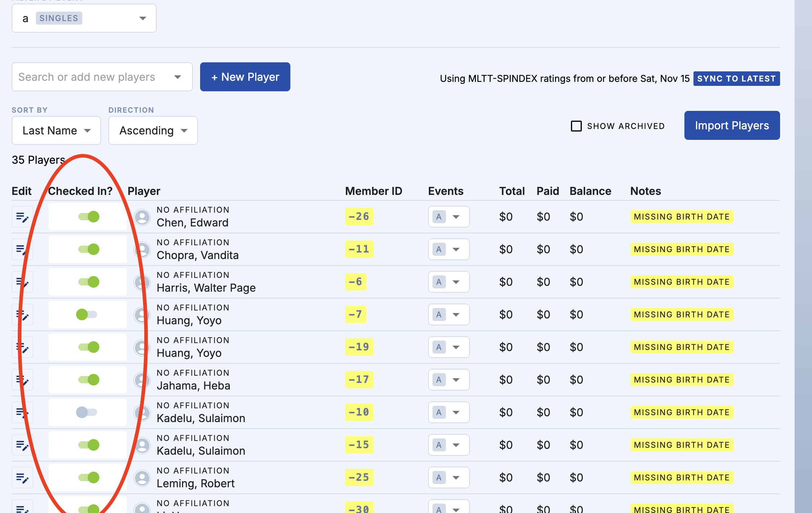The height and width of the screenshot is (513, 812).
Task: Open the Last Name sort dropdown
Action: [56, 130]
